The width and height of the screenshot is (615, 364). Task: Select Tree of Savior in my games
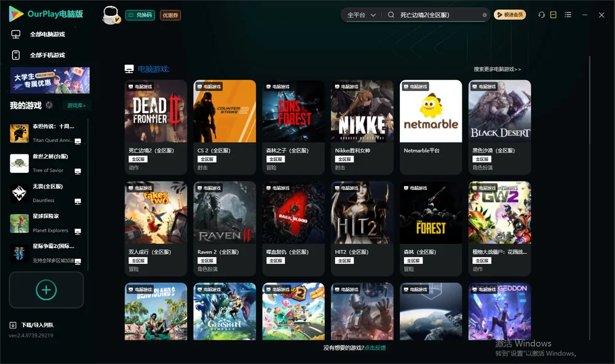tap(46, 164)
